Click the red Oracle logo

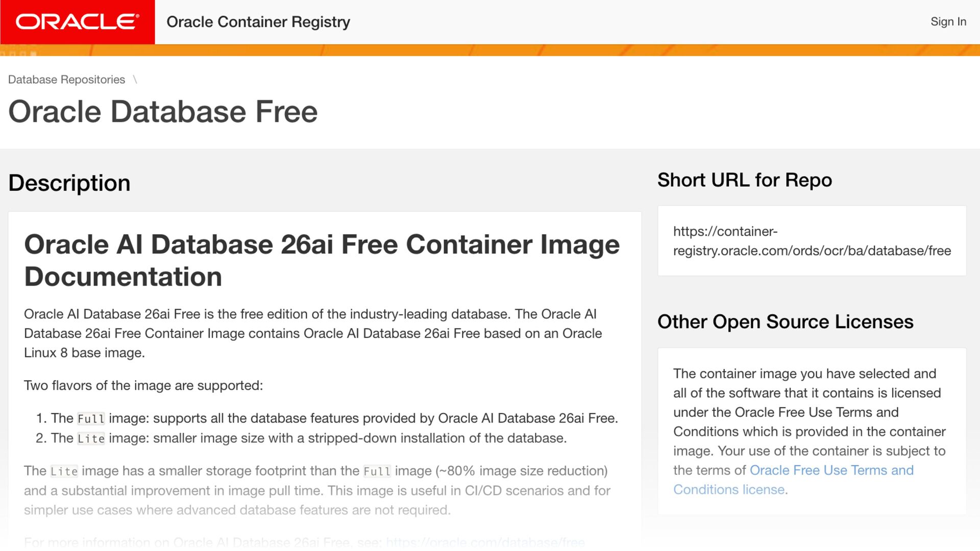pyautogui.click(x=77, y=22)
